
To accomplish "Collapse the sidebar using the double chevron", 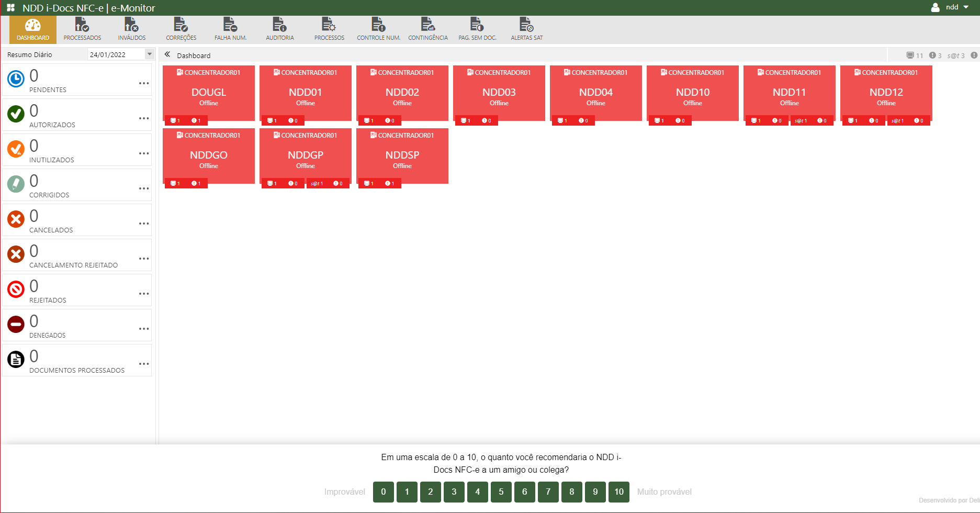I will point(167,54).
